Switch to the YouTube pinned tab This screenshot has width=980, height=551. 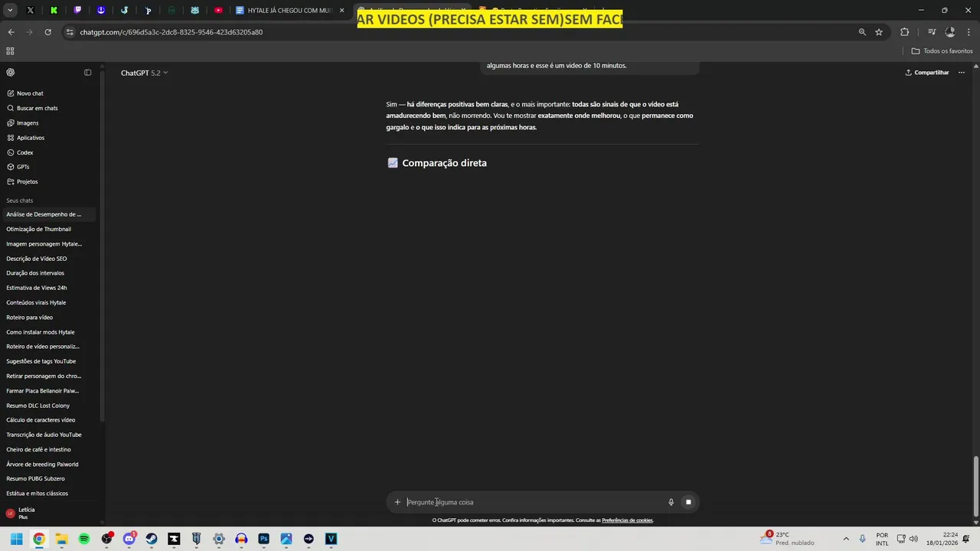click(218, 11)
